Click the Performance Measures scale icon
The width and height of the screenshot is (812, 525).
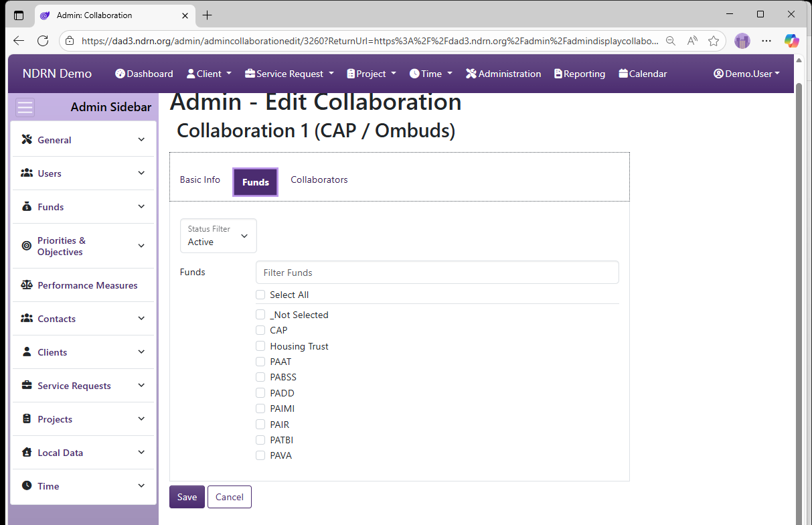(x=27, y=285)
